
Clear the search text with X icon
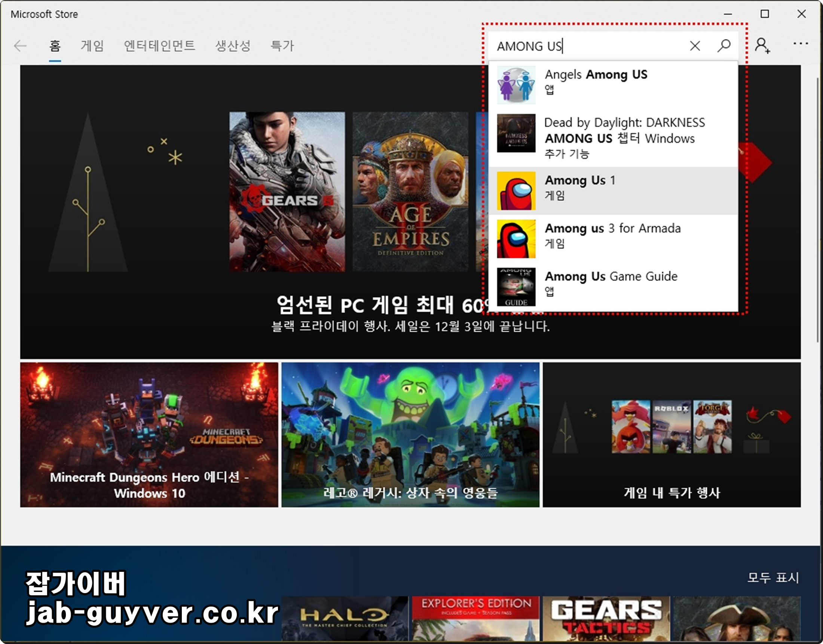coord(694,46)
